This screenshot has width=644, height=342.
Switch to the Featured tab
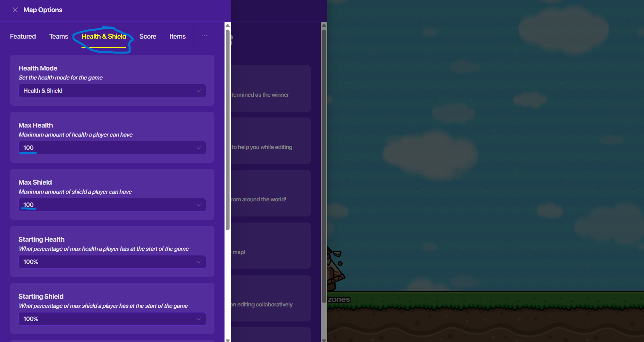[x=23, y=36]
